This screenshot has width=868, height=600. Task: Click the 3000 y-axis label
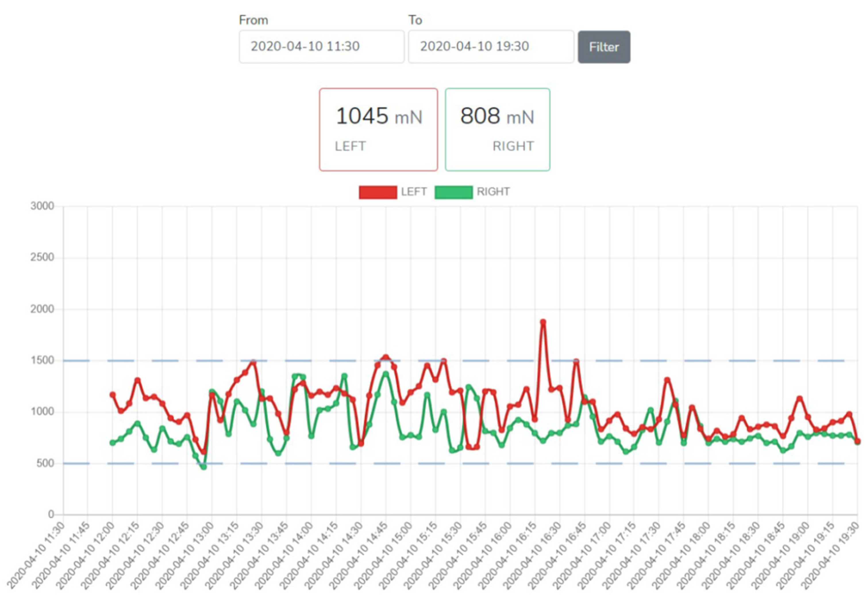tap(42, 206)
